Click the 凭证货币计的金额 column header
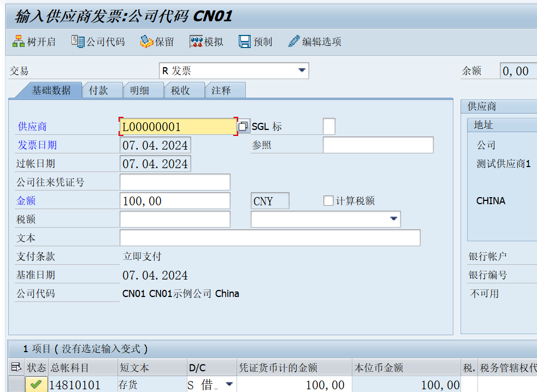This screenshot has width=537, height=392. 294,367
